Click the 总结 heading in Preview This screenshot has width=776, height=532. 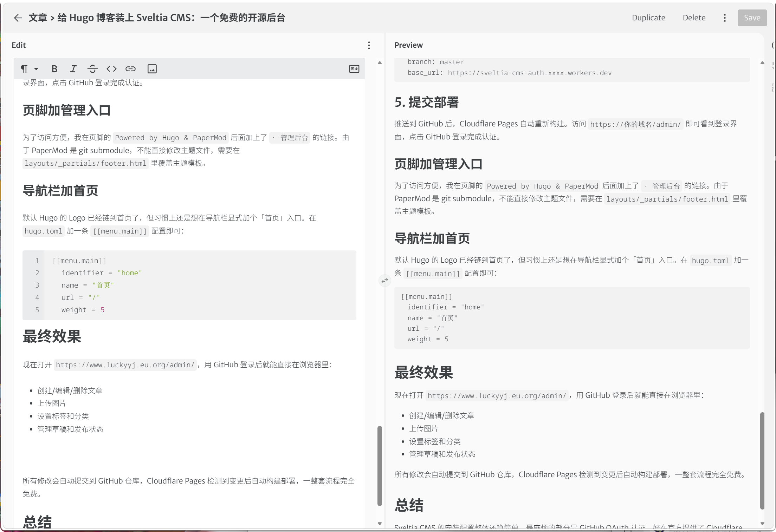(409, 505)
